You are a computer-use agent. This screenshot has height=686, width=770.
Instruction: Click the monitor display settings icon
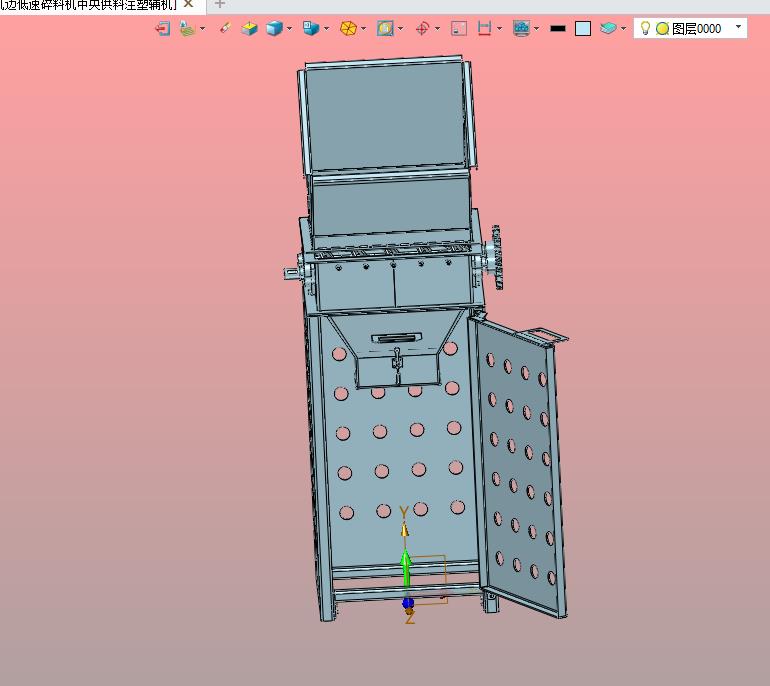coord(522,28)
